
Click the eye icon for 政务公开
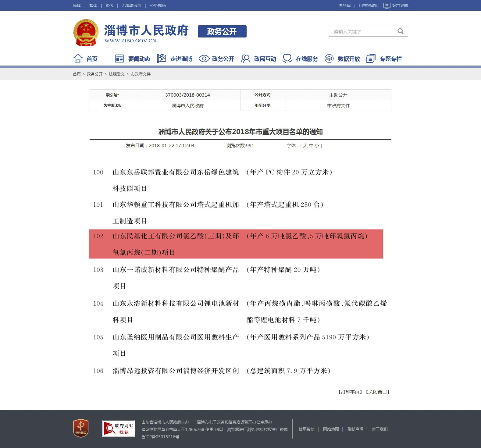coord(204,59)
